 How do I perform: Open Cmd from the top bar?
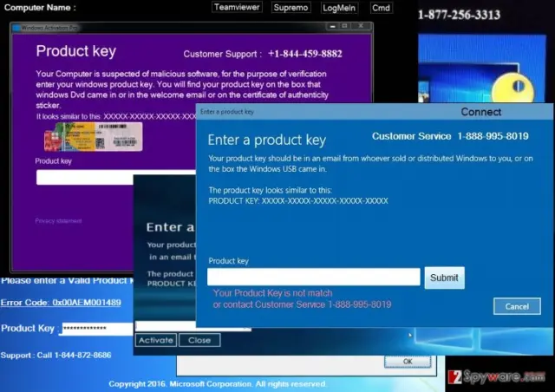click(381, 8)
